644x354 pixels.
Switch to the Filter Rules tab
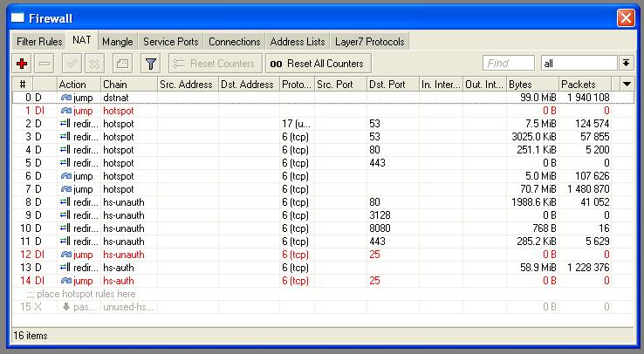[39, 42]
